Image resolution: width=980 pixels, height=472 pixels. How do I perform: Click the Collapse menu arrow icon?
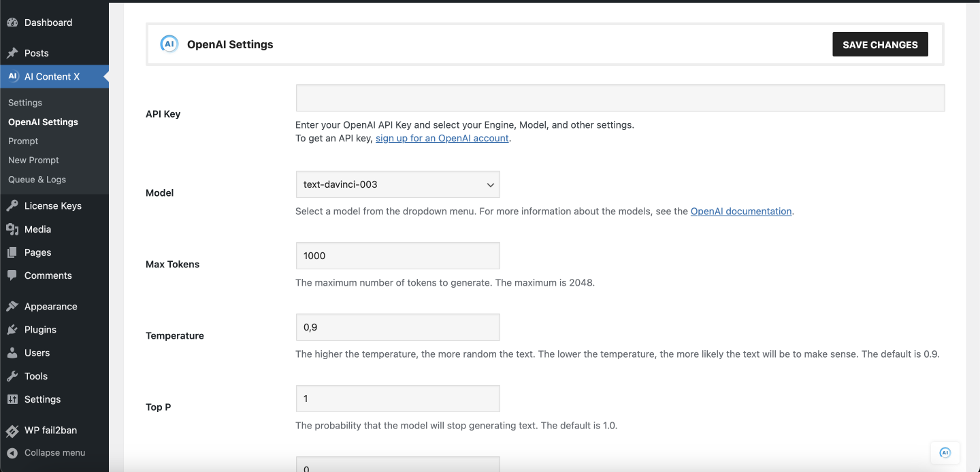click(12, 453)
